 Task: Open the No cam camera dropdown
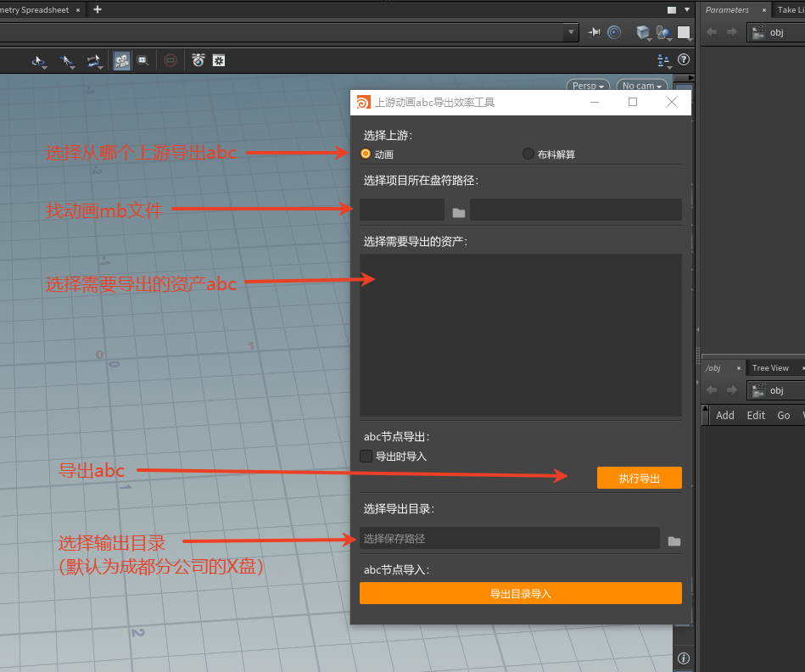coord(641,86)
